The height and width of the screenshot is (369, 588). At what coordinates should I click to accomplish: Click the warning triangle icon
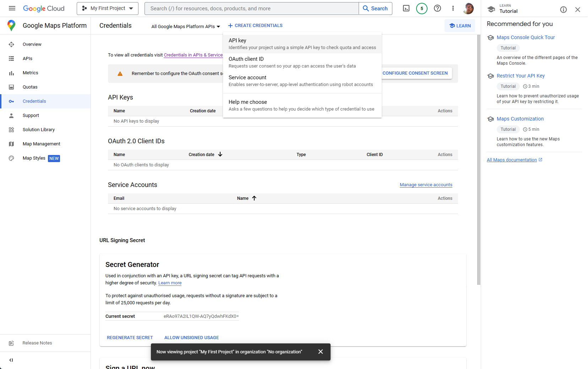tap(120, 74)
